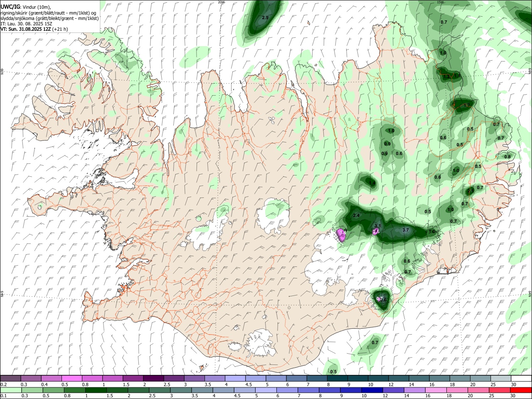Click the 2.9 precipitation value north of Iceland
Image resolution: width=532 pixels, height=399 pixels.
(265, 17)
